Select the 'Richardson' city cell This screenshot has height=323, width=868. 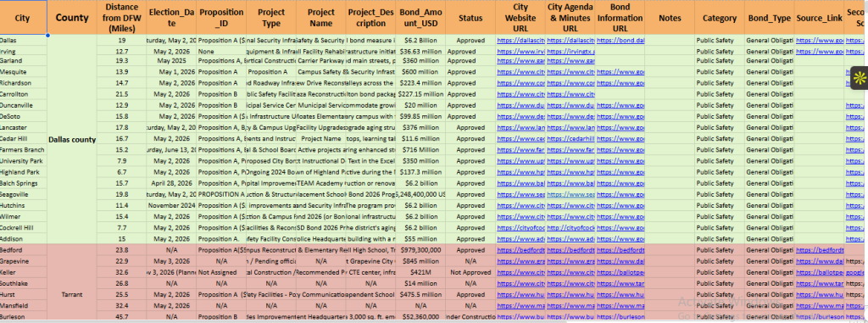click(x=24, y=83)
